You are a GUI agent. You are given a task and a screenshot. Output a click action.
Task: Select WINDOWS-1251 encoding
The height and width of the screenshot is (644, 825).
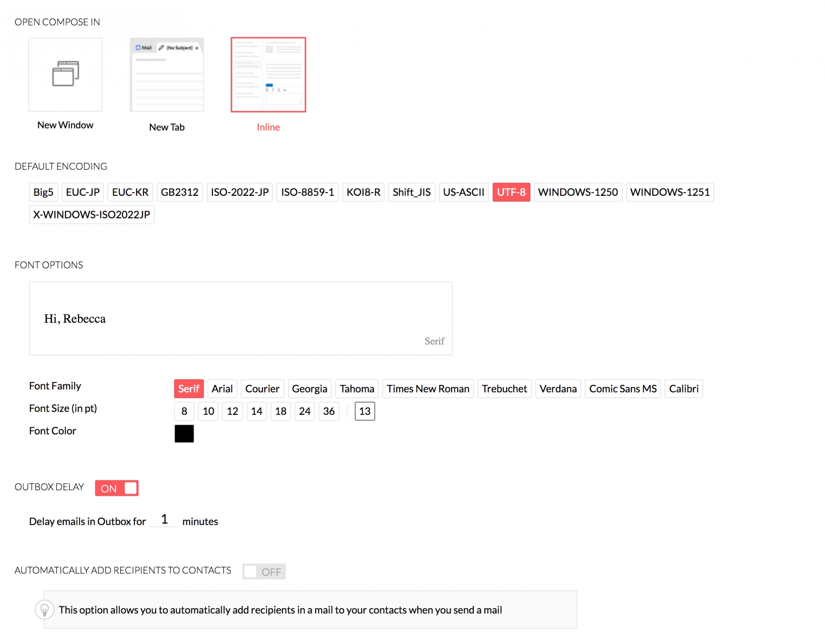[x=669, y=192]
